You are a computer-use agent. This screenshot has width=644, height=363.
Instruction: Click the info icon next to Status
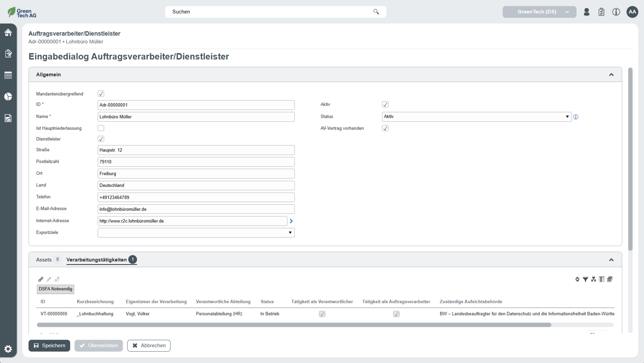pos(576,117)
